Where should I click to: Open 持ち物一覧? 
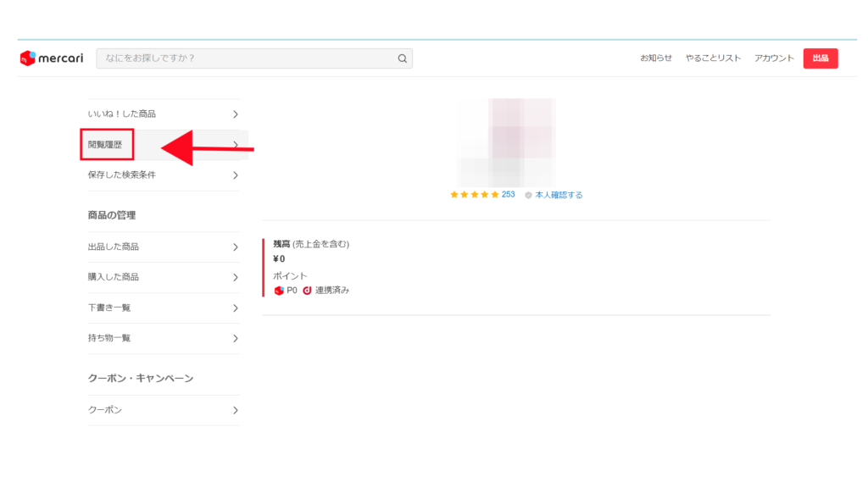tap(164, 338)
